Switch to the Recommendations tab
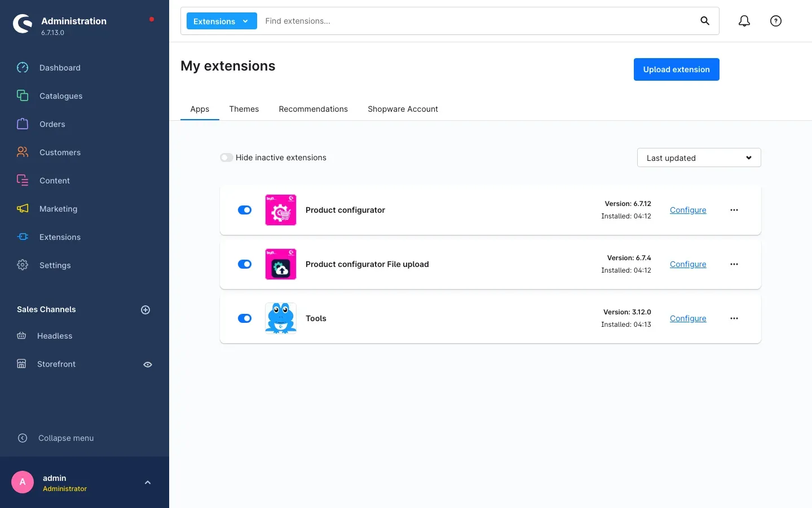812x508 pixels. 314,109
